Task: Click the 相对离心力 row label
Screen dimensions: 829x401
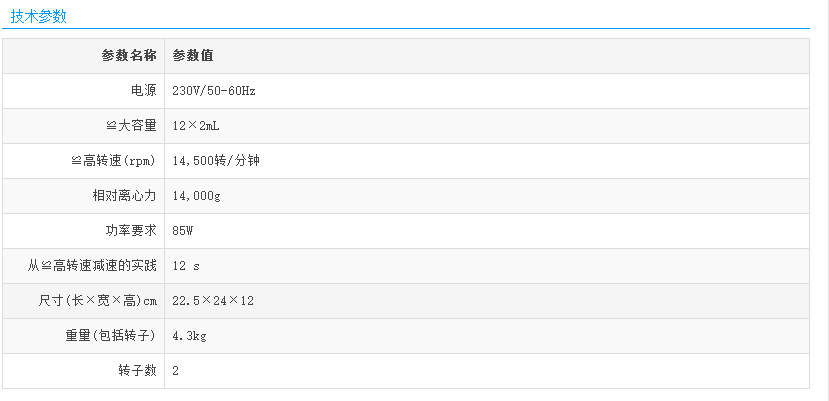Action: click(x=124, y=196)
